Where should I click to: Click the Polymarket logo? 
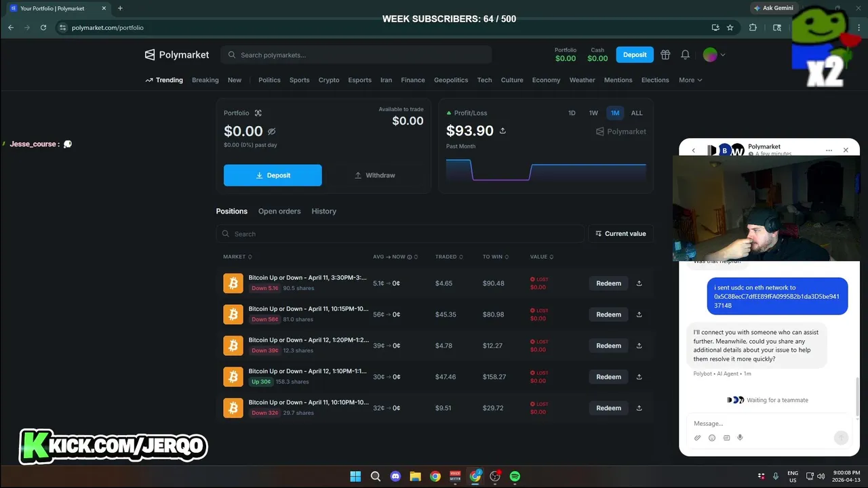pyautogui.click(x=177, y=55)
